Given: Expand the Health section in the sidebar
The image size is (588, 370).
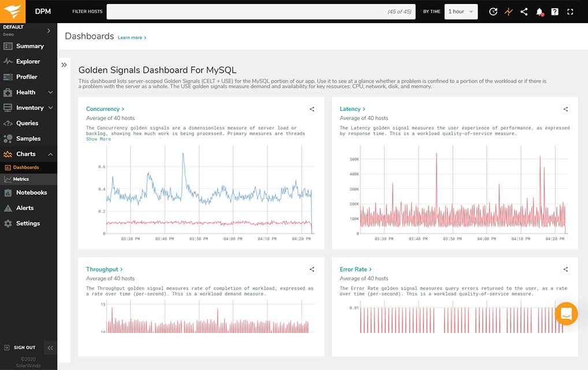Looking at the screenshot, I should click(49, 92).
